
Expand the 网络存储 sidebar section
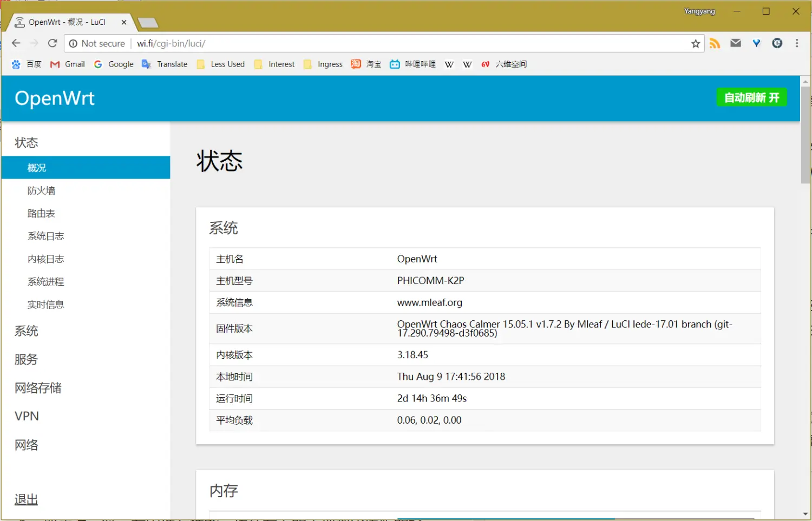pyautogui.click(x=38, y=388)
